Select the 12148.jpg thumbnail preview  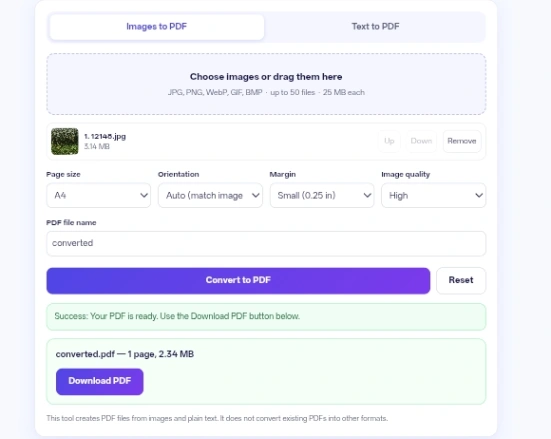(x=65, y=141)
